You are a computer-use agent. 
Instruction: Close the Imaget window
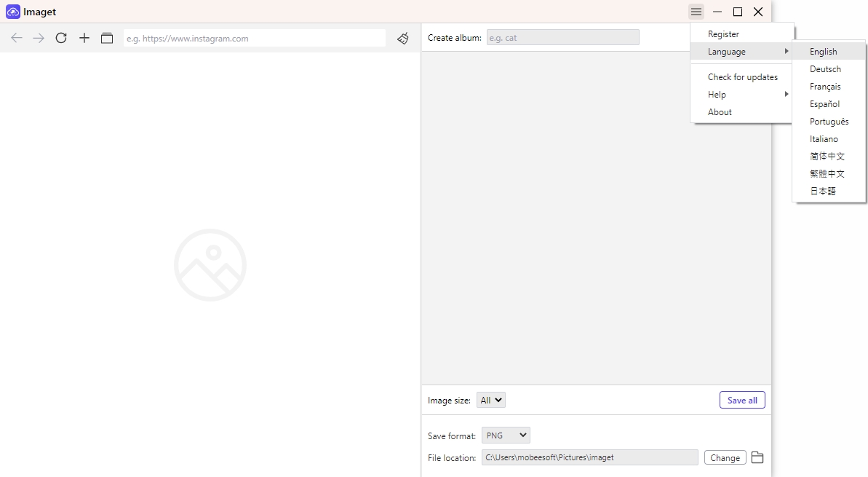pos(758,12)
